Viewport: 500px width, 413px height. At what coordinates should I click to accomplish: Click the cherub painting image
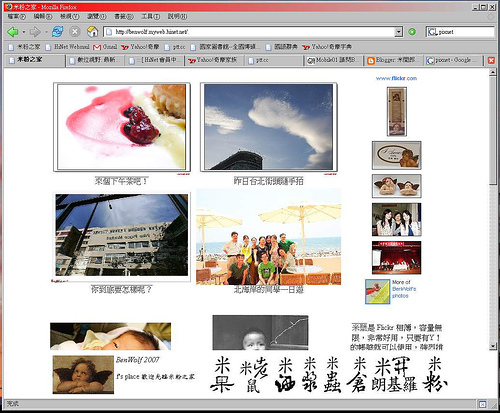pyautogui.click(x=83, y=375)
